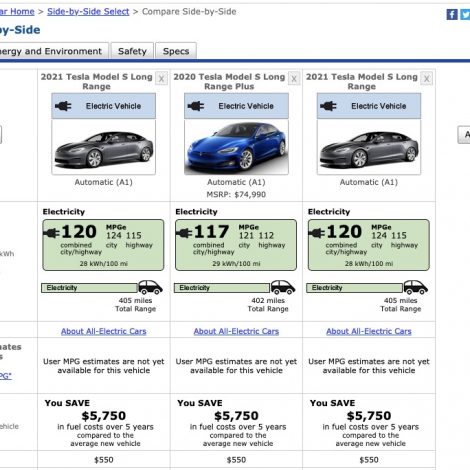This screenshot has width=470, height=470.
Task: Open the Safety tab
Action: pos(132,51)
